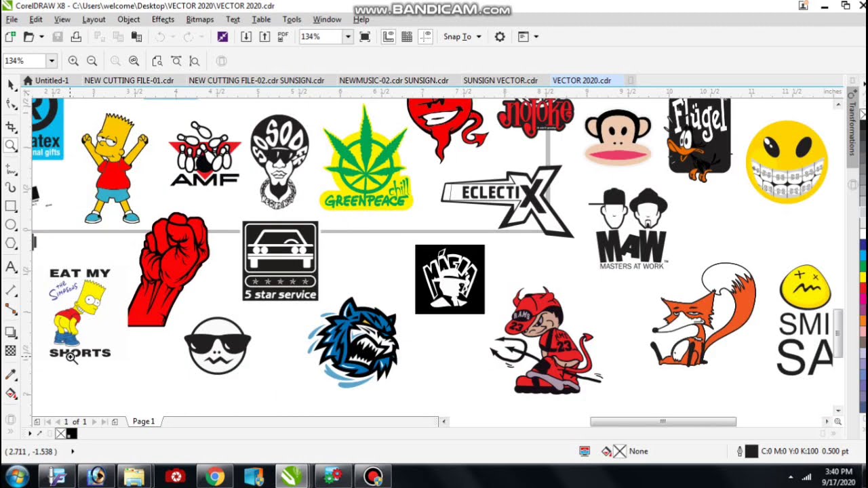Click the Import icon
The image size is (868, 488).
(x=246, y=37)
